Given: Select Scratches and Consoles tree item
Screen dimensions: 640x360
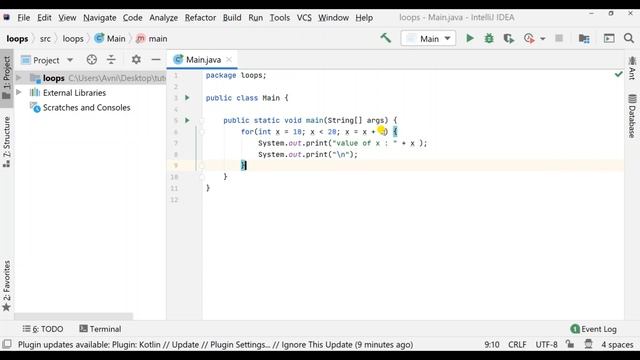Looking at the screenshot, I should (x=87, y=108).
